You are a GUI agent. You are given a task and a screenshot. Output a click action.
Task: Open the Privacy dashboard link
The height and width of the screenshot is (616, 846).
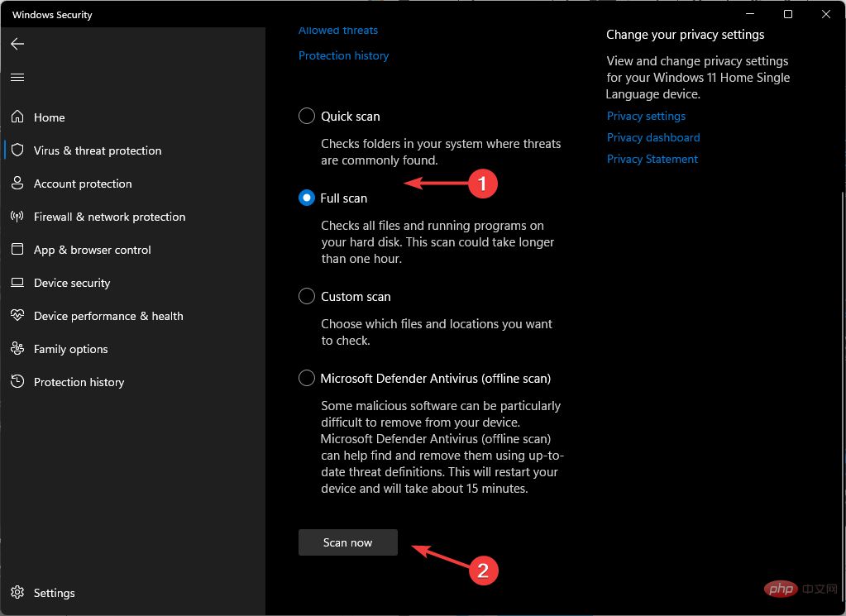click(653, 137)
